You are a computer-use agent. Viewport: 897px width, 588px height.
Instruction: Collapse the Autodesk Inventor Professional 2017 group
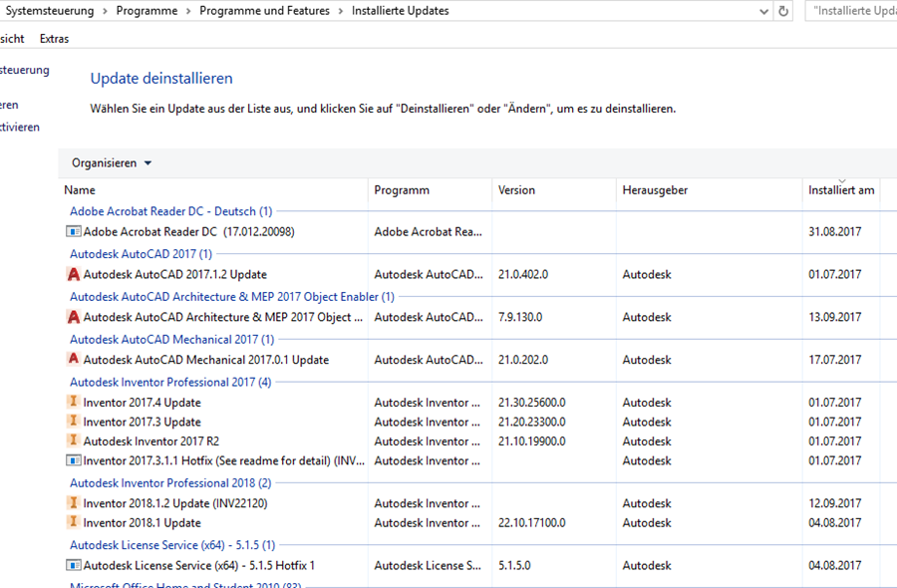170,382
